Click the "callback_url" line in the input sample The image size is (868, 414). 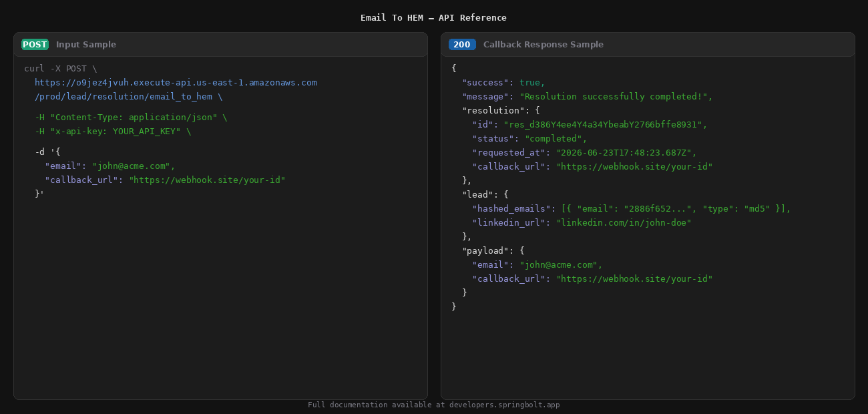(165, 180)
